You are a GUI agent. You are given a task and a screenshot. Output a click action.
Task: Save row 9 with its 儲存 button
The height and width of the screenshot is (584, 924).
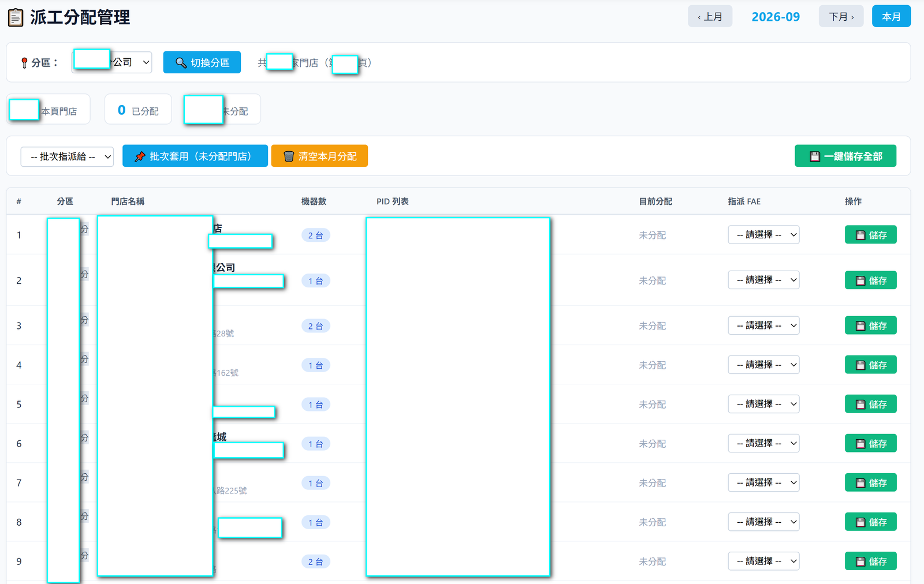click(x=870, y=561)
